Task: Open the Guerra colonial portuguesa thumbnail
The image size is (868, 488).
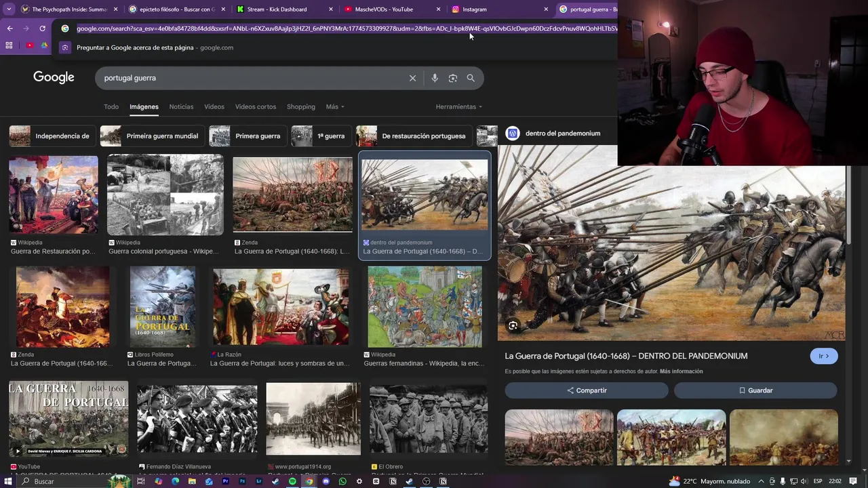Action: tap(165, 195)
